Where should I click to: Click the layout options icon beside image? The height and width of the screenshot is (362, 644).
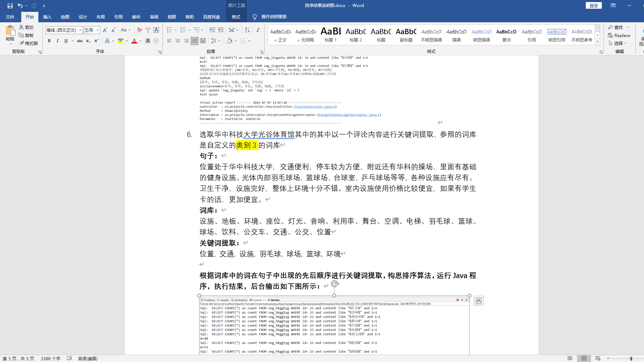tap(479, 301)
